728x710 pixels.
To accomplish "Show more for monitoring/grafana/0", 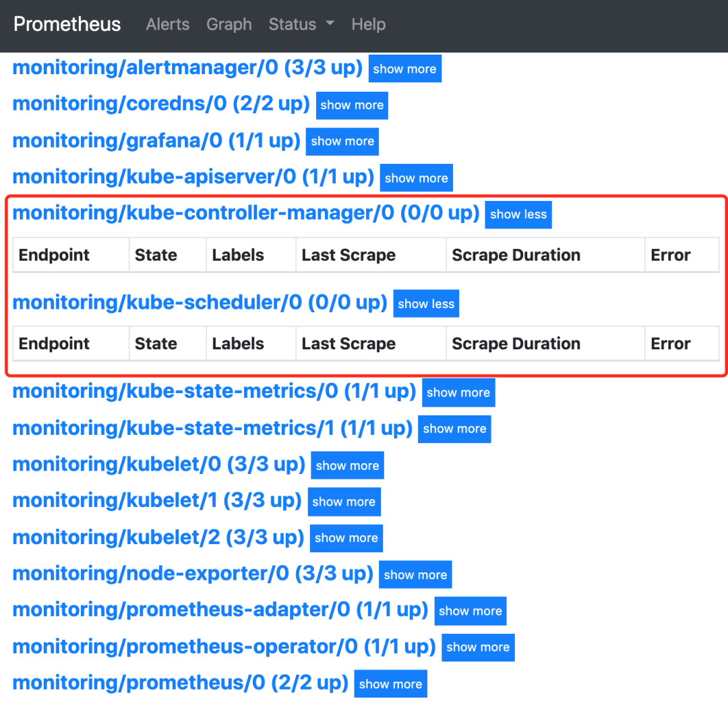I will [x=342, y=141].
